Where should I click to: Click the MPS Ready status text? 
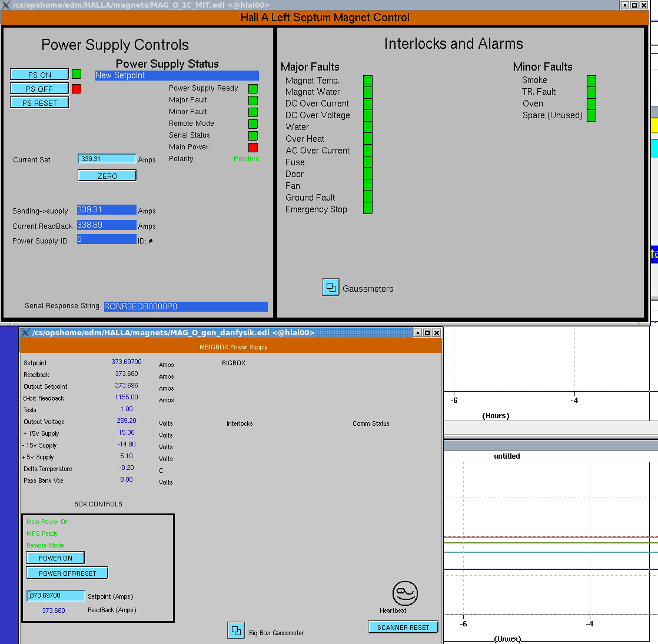click(x=42, y=533)
